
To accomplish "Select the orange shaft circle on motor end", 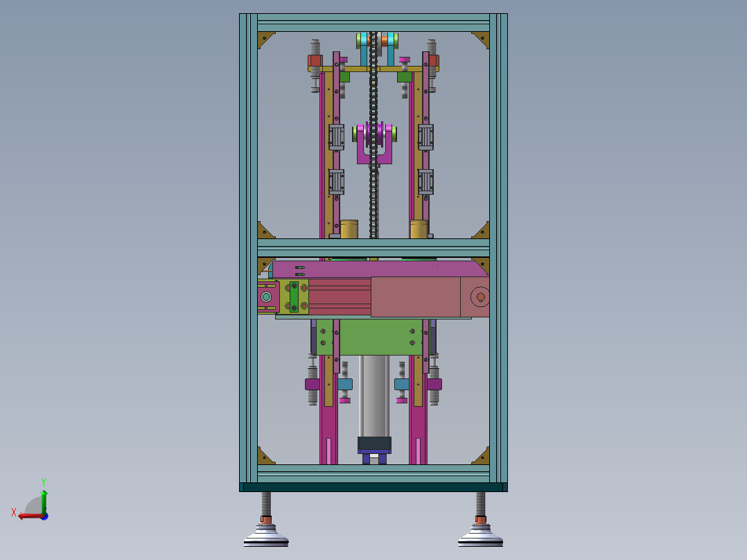I will (x=481, y=297).
